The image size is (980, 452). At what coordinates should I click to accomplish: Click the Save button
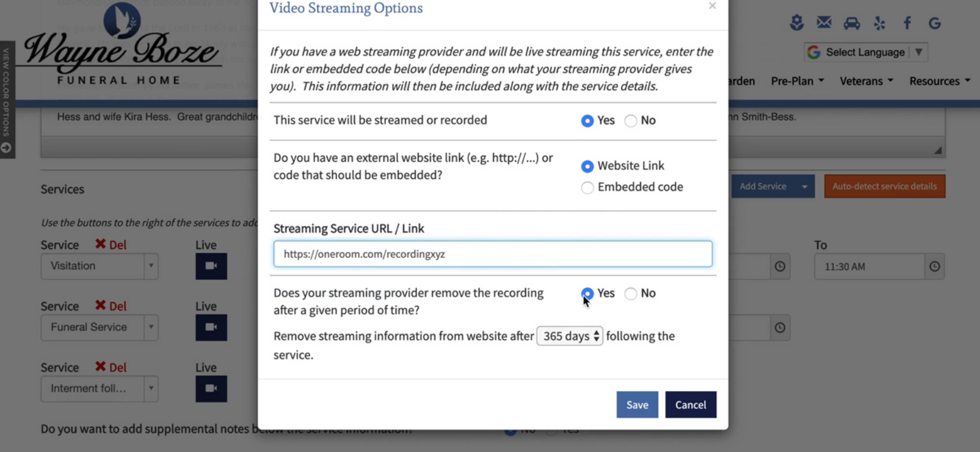point(637,404)
